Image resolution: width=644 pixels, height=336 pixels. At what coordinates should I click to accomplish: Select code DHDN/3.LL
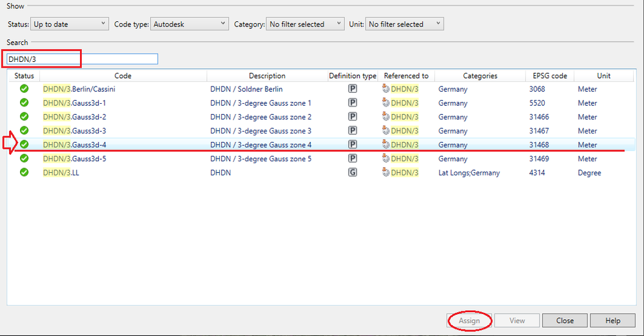[x=61, y=173]
